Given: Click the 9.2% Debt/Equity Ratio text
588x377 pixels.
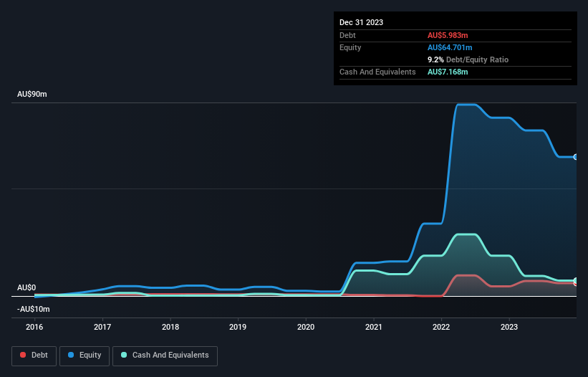Looking at the screenshot, I should click(468, 59).
